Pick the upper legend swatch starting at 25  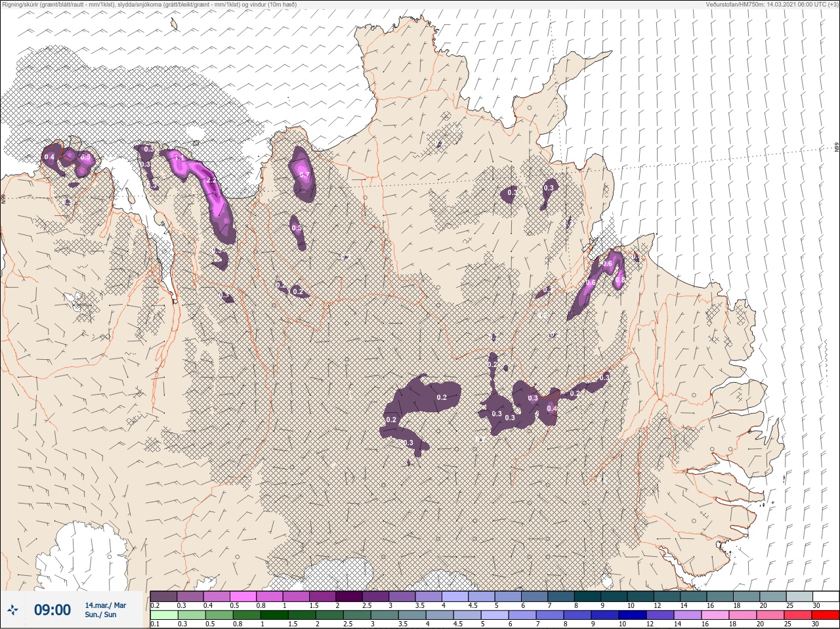[x=799, y=596]
